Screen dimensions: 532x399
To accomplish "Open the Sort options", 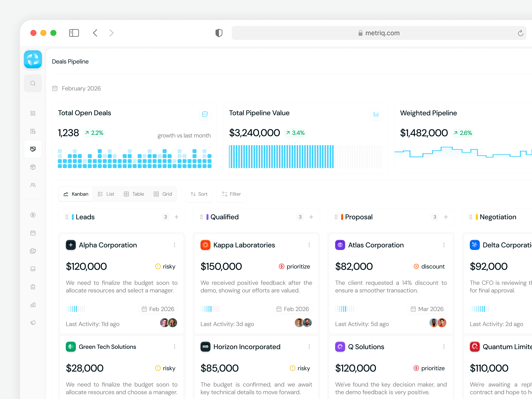I will 199,194.
